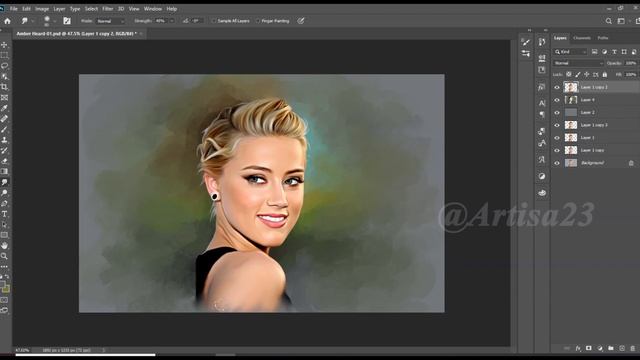Open the collapsed Paragraph panel icon
The width and height of the screenshot is (640, 360).
click(x=542, y=114)
